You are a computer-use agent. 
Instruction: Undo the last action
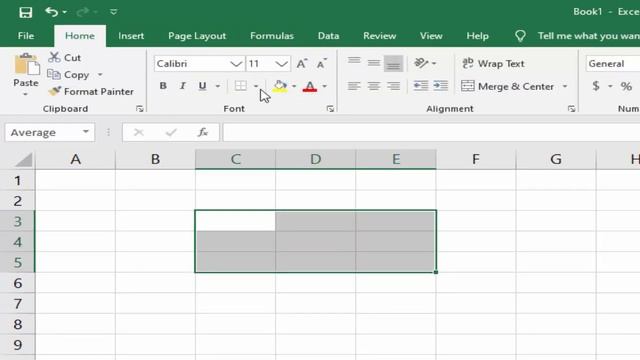pyautogui.click(x=52, y=12)
